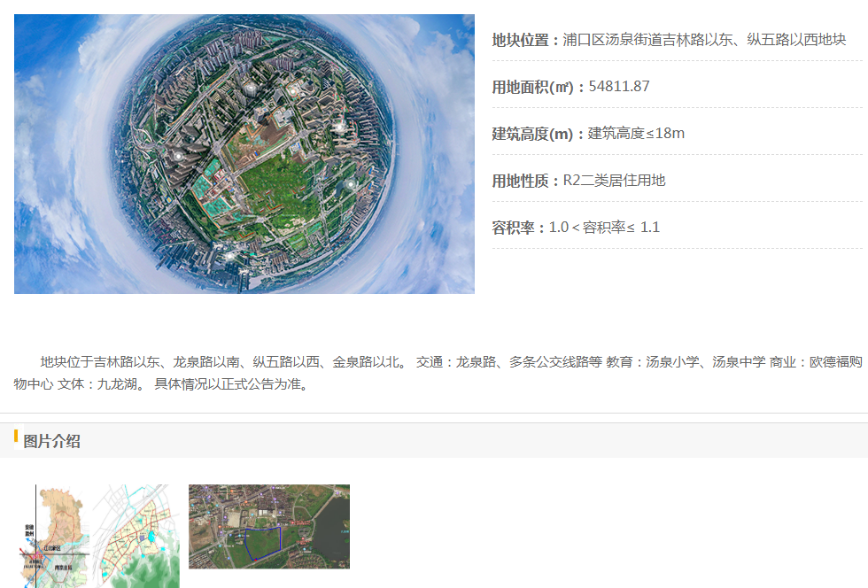The width and height of the screenshot is (868, 588).
Task: Click the 地块位置 field label
Action: pyautogui.click(x=524, y=40)
